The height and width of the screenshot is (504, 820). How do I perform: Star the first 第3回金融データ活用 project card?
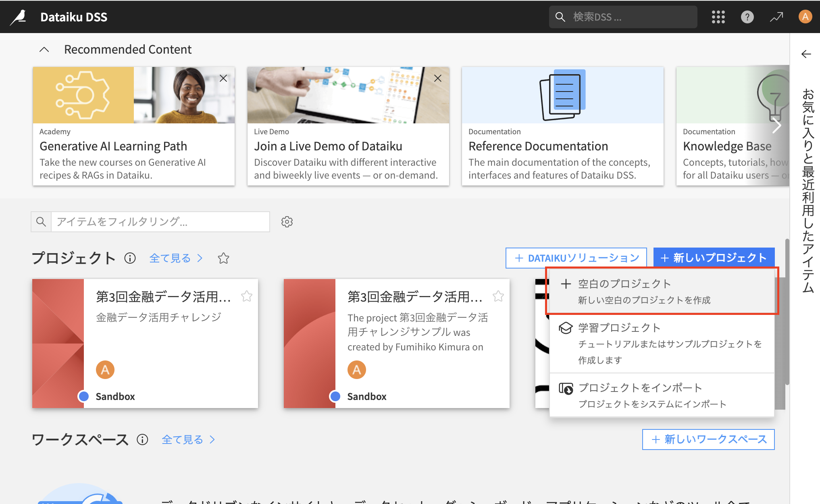pyautogui.click(x=247, y=296)
